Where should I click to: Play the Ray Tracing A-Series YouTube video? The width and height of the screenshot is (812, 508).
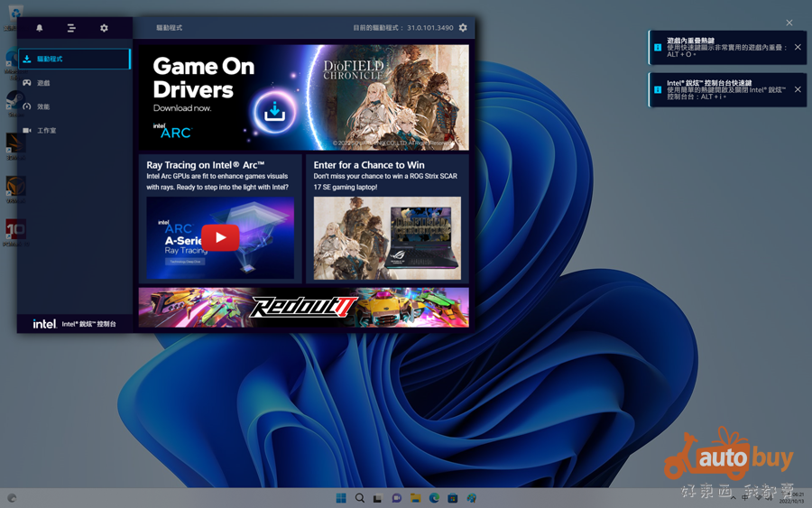(x=220, y=237)
